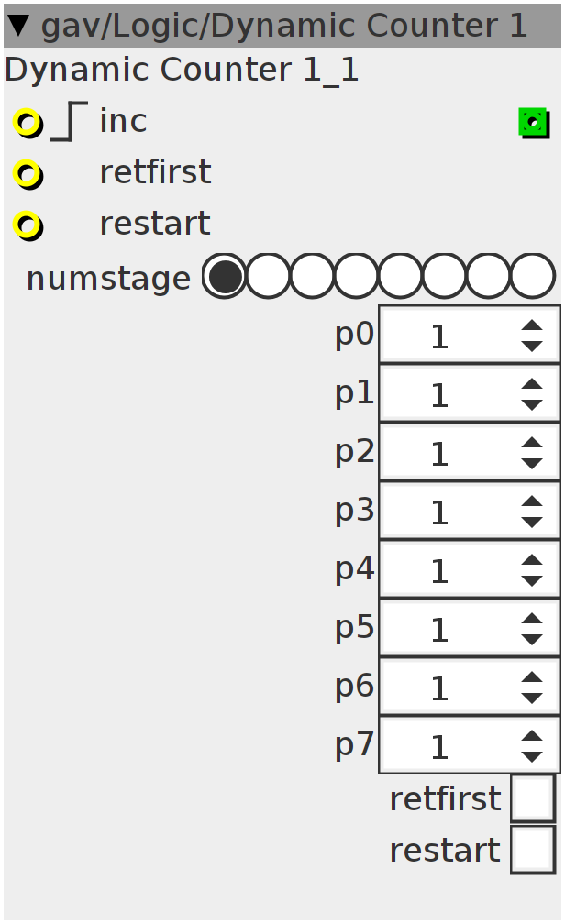Collapse the Dynamic Counter object triangle
565x924 pixels.
tap(18, 26)
